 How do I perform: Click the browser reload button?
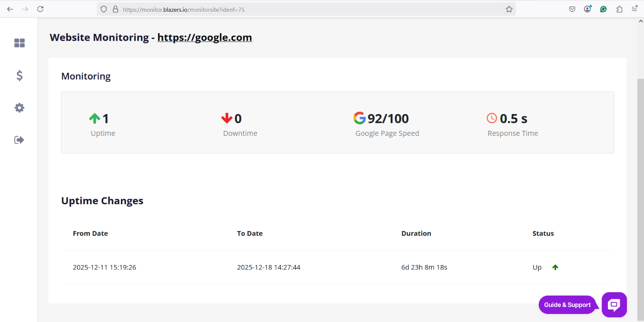[x=40, y=9]
